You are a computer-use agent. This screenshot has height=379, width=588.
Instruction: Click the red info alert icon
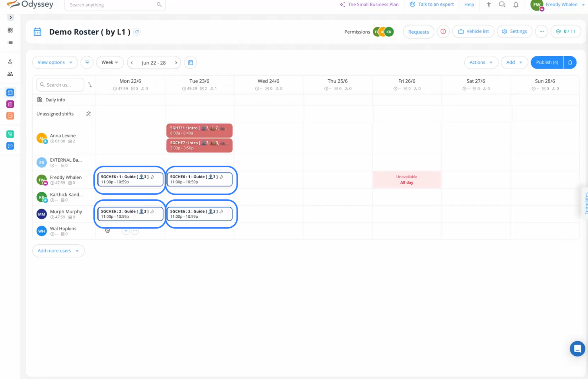click(443, 31)
